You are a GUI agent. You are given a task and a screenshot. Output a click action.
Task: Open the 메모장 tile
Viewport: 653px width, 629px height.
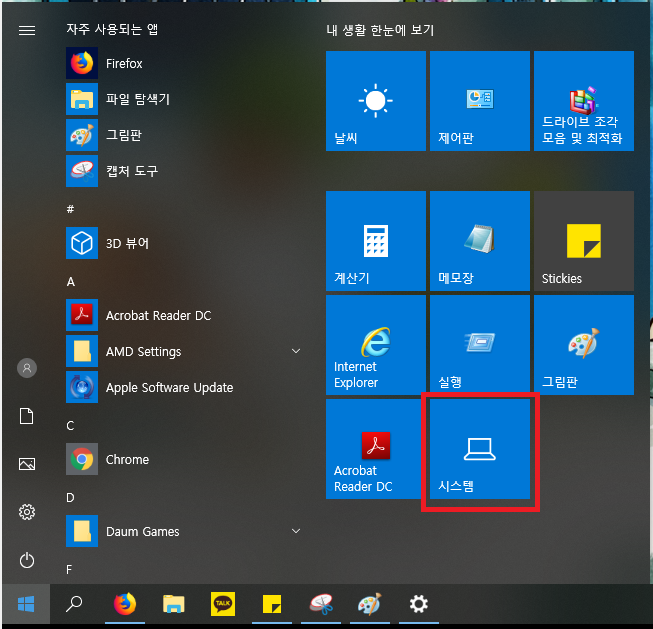pos(480,241)
